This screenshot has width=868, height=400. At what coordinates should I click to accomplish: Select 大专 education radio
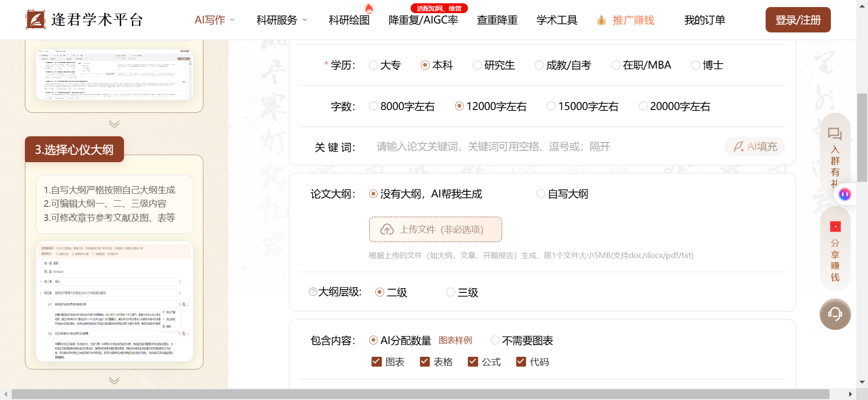point(373,65)
